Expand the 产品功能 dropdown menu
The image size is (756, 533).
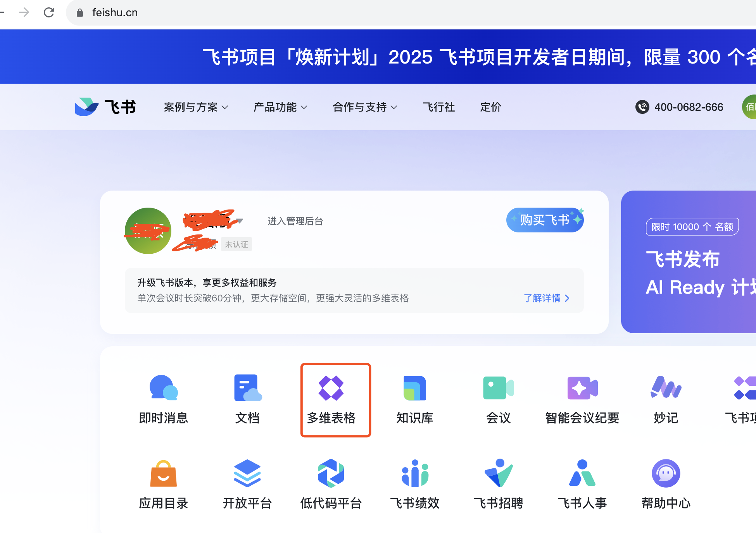[280, 107]
